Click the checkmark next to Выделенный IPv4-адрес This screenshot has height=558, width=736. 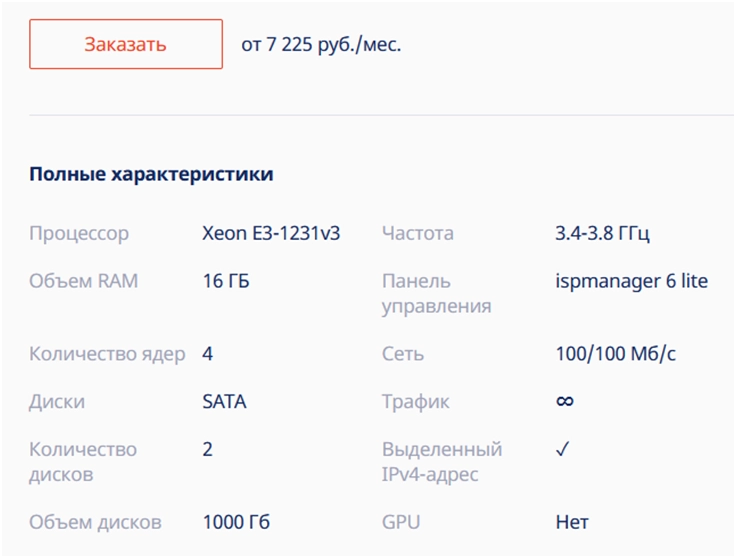562,450
